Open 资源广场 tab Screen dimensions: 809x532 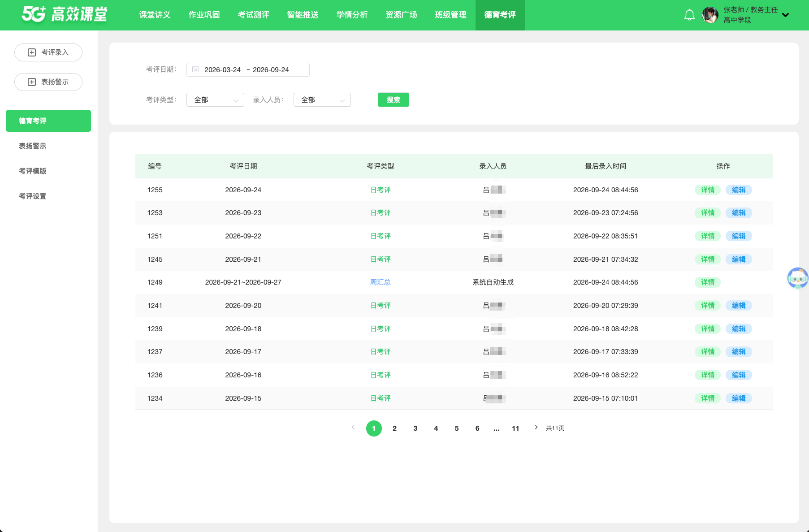coord(402,15)
